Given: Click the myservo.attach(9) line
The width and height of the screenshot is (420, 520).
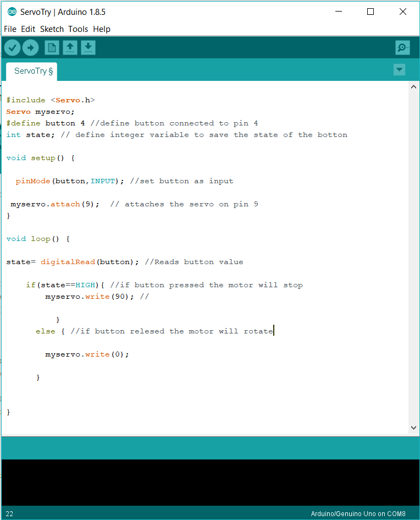Looking at the screenshot, I should (x=135, y=204).
